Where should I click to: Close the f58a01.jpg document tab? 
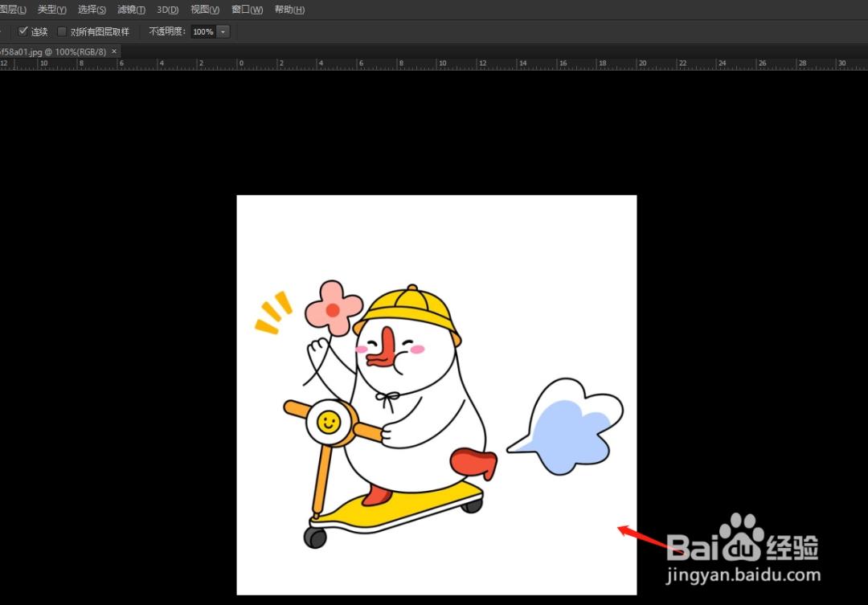[115, 51]
